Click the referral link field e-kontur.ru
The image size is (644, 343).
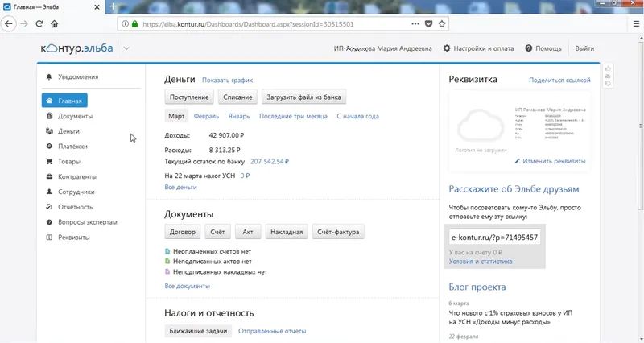pos(494,238)
